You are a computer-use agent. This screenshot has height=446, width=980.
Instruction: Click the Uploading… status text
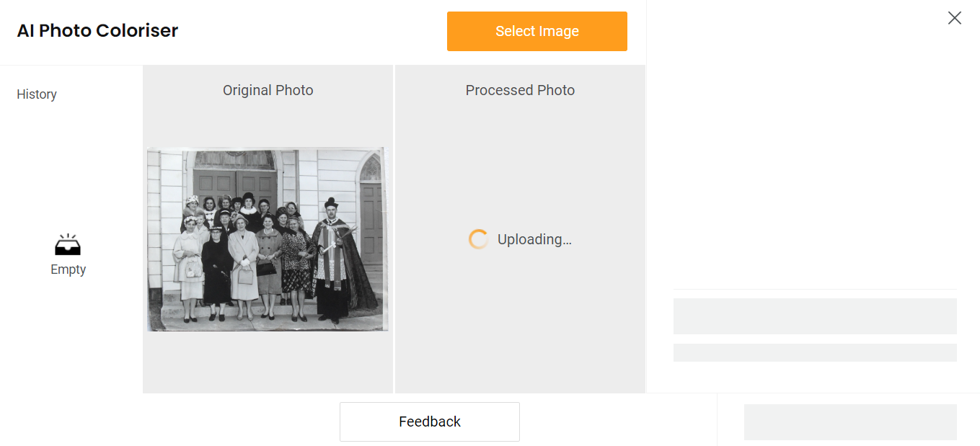click(x=534, y=239)
